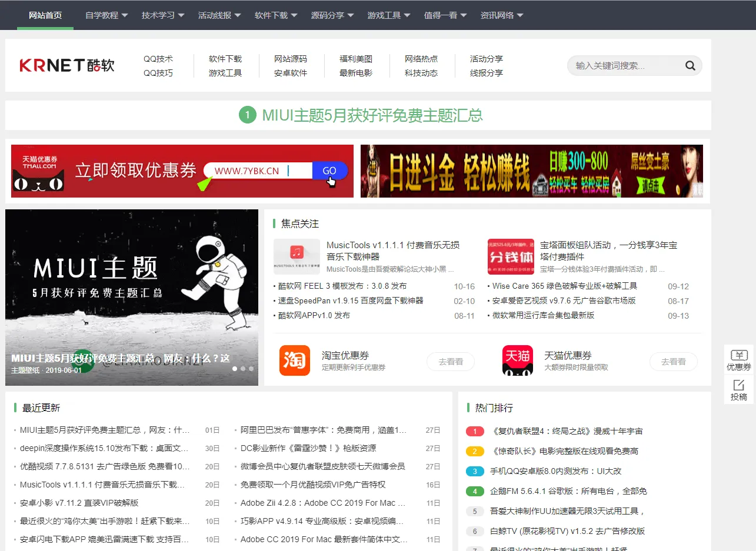
Task: Open deepin深度操作系统15.10 recent update
Action: click(x=105, y=448)
